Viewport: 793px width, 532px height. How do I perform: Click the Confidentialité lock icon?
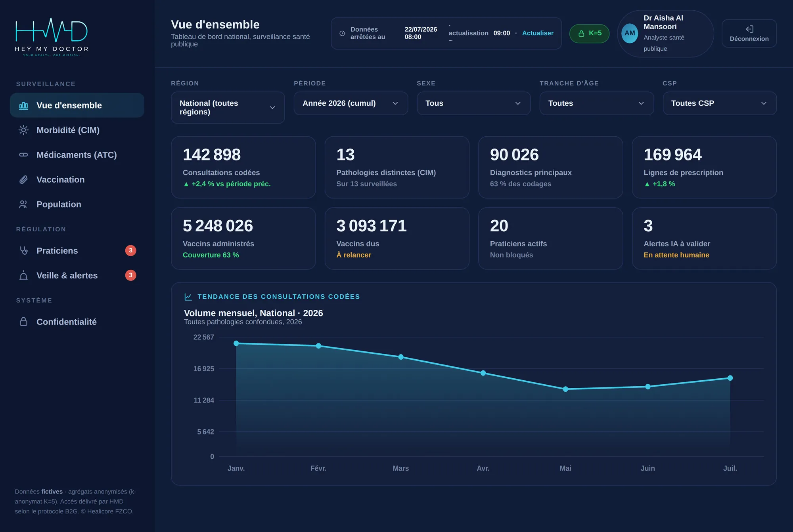(x=23, y=322)
